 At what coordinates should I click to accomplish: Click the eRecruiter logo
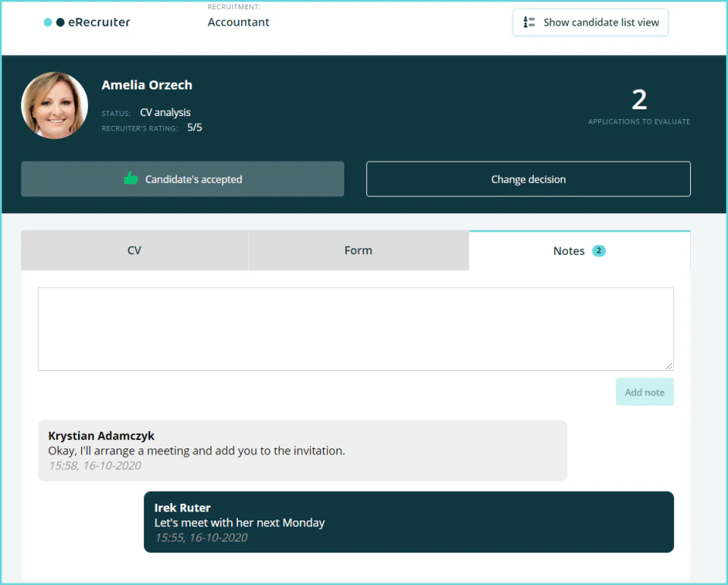click(x=86, y=22)
